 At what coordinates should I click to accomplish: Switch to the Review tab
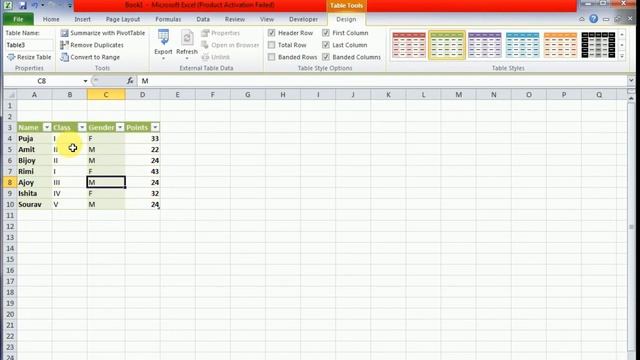(235, 19)
